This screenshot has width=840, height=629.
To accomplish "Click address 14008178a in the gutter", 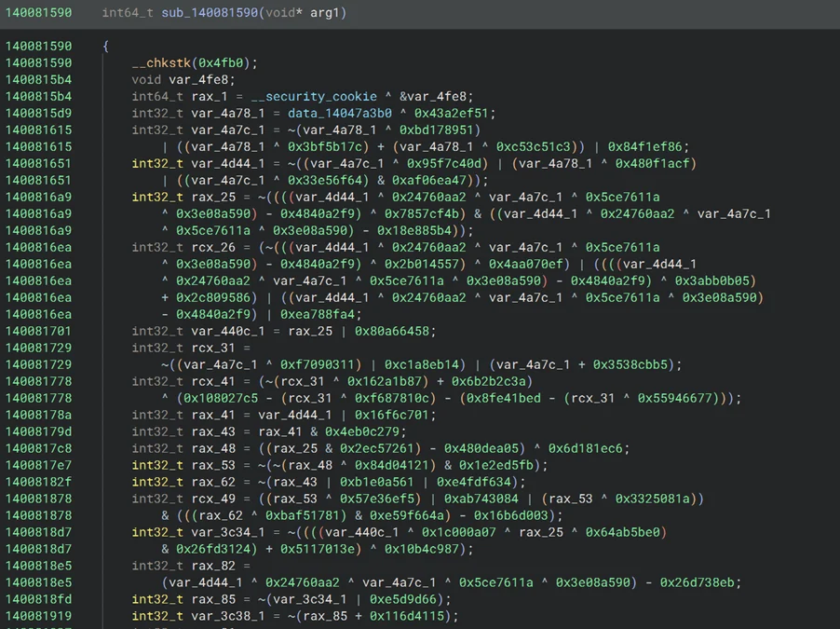I will point(38,415).
